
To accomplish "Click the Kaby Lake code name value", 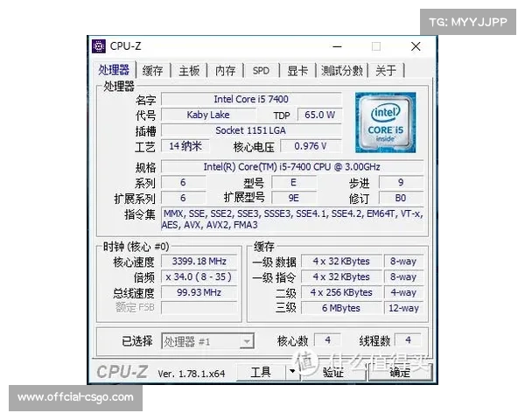I will [208, 115].
